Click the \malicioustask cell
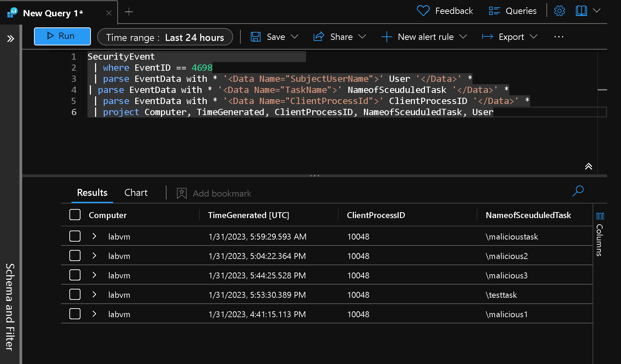The image size is (621, 364). [512, 237]
